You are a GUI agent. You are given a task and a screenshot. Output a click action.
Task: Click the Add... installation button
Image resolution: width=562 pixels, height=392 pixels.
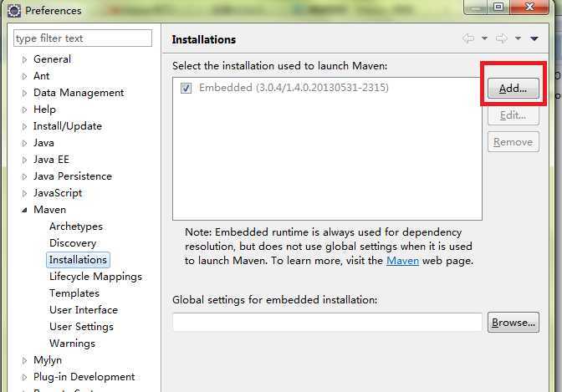tap(513, 88)
